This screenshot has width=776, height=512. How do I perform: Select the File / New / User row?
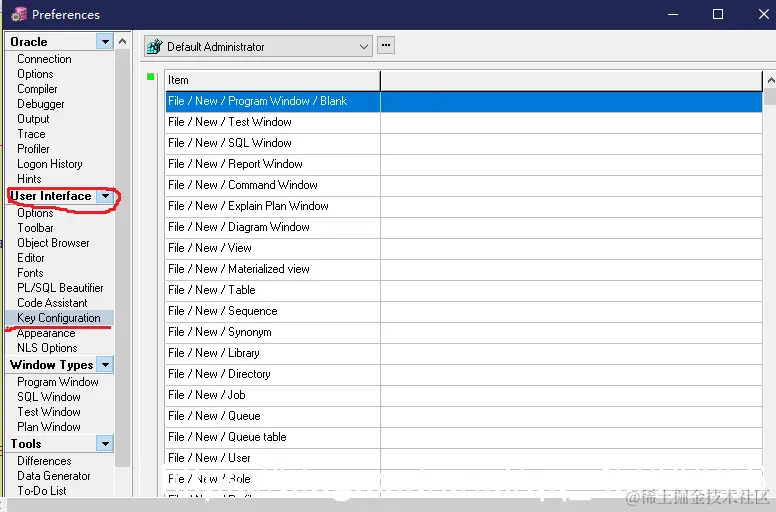464,459
